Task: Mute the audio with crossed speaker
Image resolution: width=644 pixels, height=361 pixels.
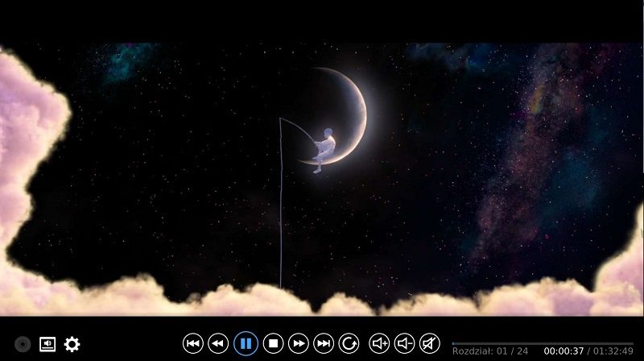Action: 430,343
